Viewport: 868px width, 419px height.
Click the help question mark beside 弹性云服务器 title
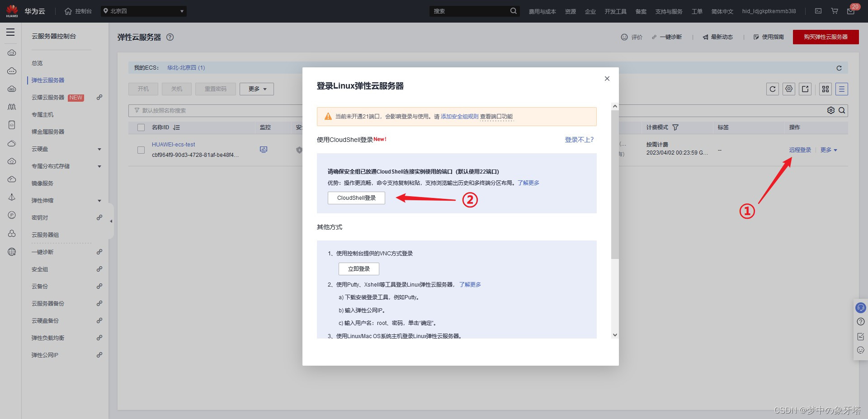click(170, 37)
